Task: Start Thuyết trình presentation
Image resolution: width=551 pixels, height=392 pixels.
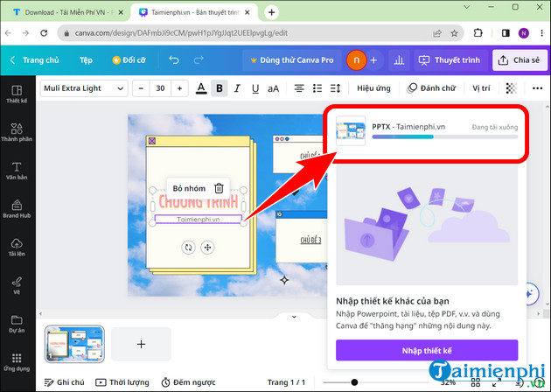Action: click(x=450, y=60)
